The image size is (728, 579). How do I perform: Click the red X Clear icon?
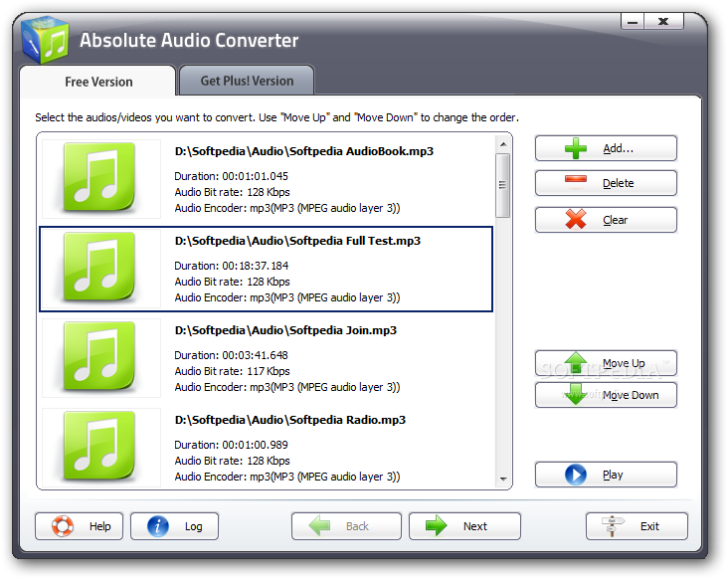click(x=576, y=219)
